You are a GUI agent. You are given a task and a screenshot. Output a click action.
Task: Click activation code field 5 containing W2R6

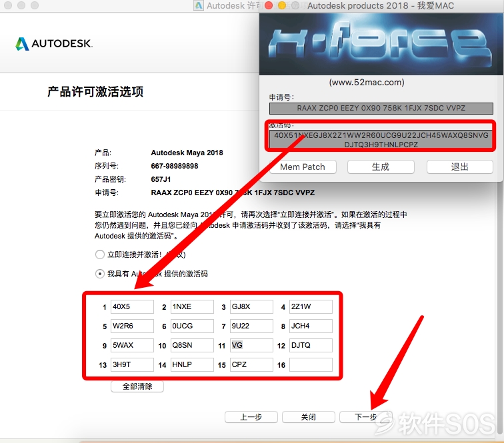tap(132, 326)
